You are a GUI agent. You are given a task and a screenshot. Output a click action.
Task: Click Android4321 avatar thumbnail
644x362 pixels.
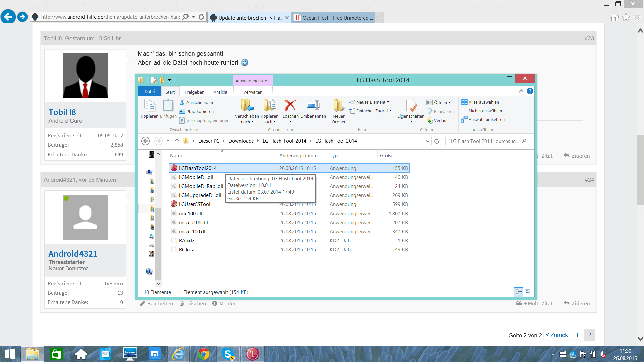pos(85,217)
